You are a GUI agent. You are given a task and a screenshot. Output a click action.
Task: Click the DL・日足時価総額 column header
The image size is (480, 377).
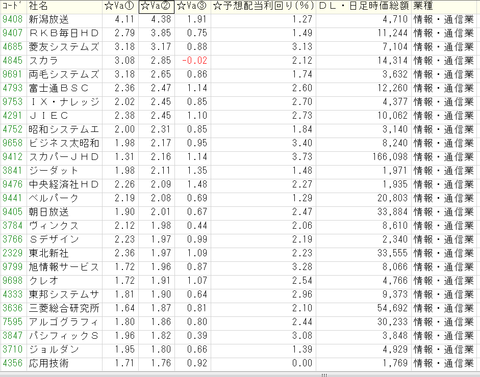point(364,6)
